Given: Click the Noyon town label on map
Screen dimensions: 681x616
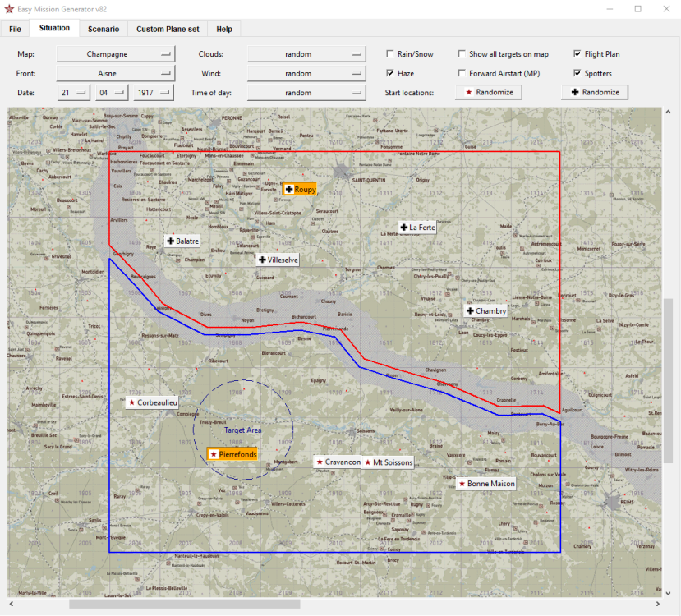Looking at the screenshot, I should [x=247, y=320].
